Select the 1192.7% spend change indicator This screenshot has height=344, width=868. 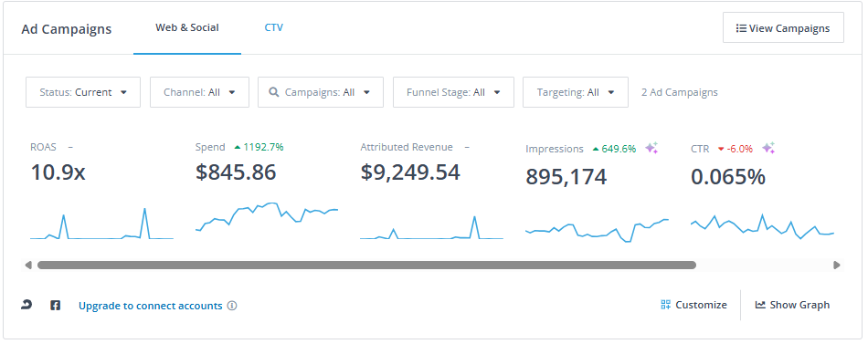(x=259, y=147)
